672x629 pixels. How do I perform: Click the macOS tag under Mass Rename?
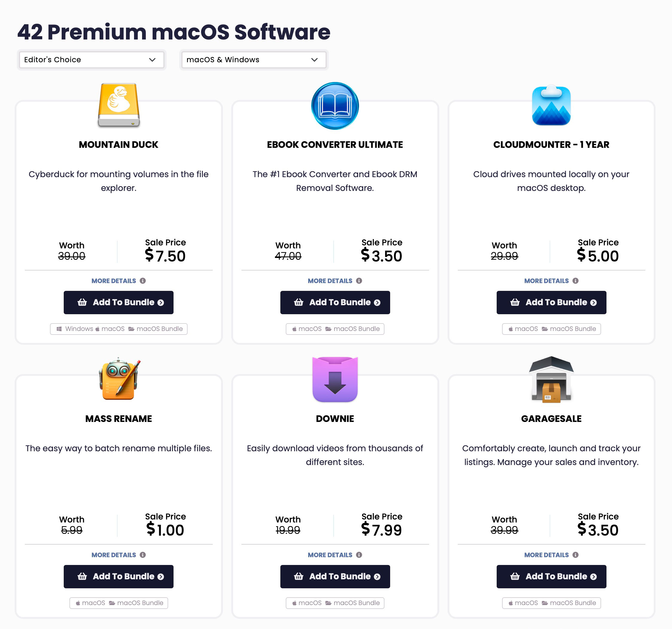90,603
